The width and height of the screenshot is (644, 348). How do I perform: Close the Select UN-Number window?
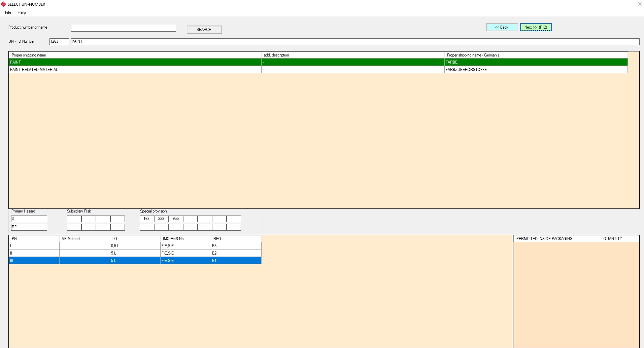tap(640, 4)
